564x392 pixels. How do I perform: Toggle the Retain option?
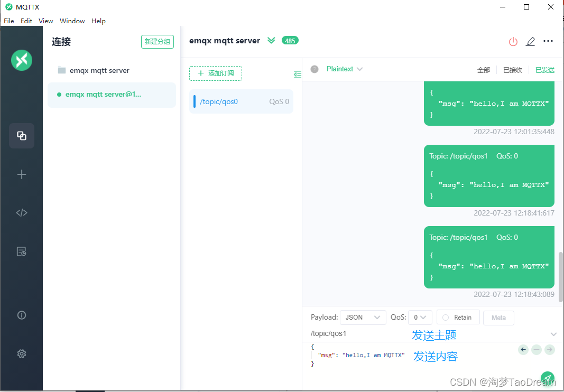click(x=458, y=317)
